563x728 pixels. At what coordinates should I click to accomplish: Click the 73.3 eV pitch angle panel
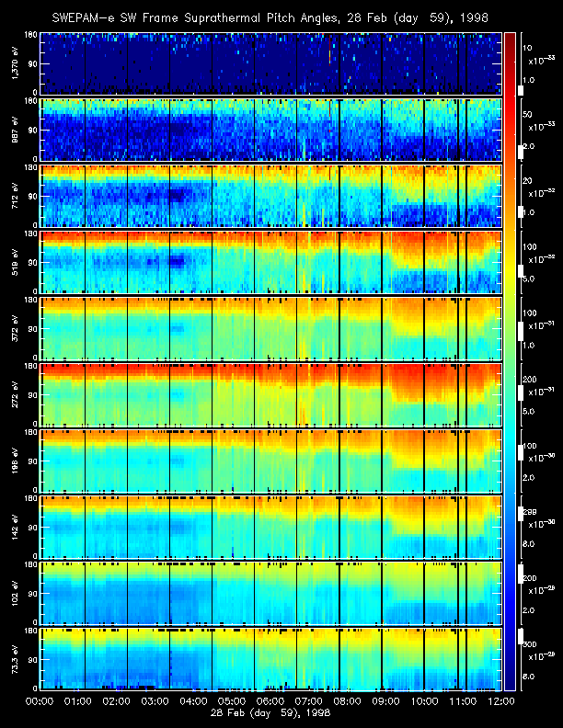click(271, 659)
